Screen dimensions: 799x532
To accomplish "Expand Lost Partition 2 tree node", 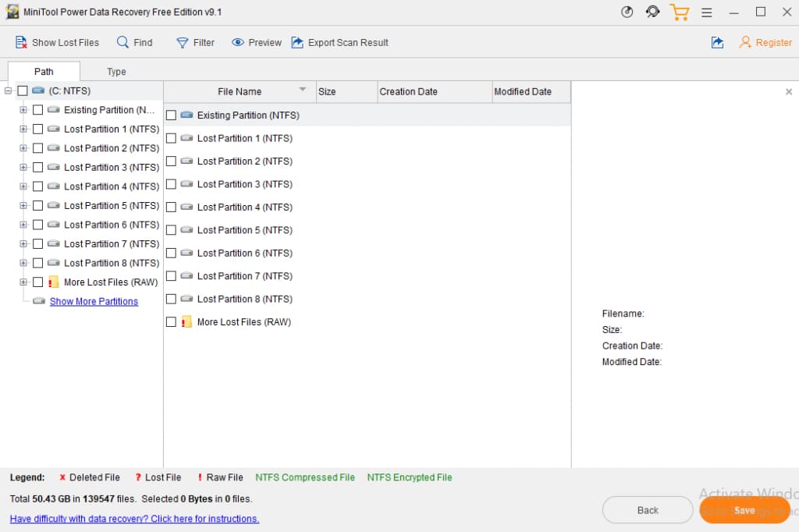I will pos(23,147).
